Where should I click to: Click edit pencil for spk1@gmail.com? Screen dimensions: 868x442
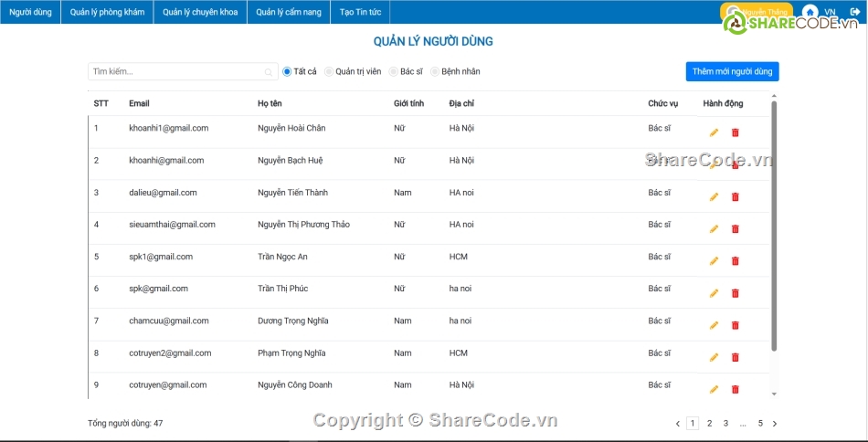714,261
